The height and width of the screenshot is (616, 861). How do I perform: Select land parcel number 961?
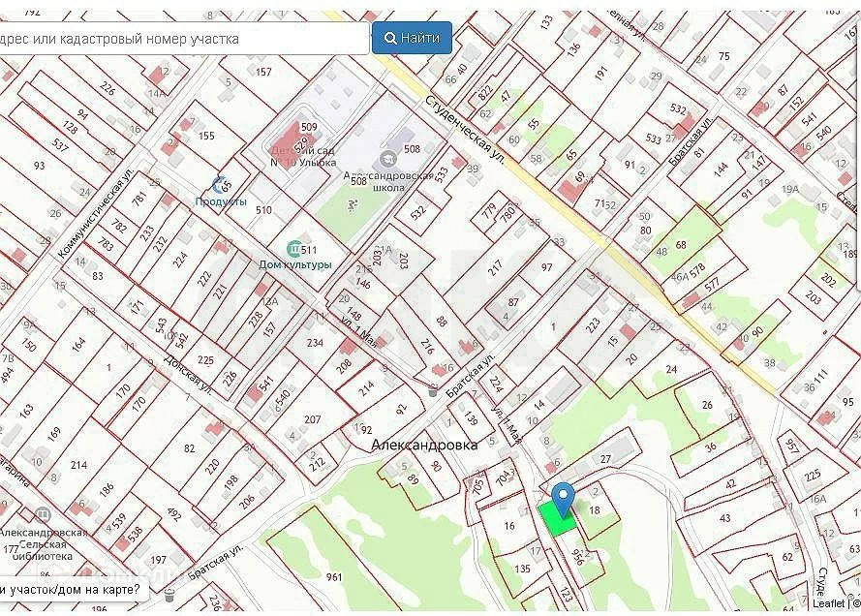[334, 577]
